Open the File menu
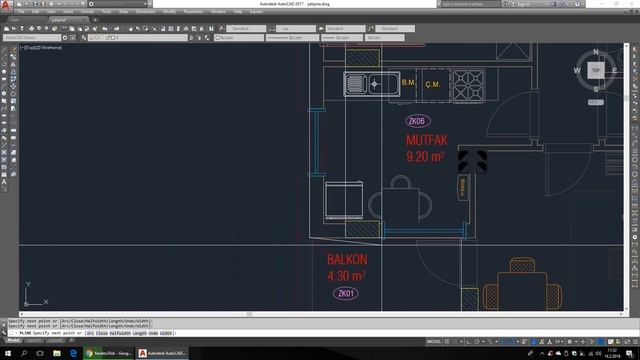The width and height of the screenshot is (640, 360). point(21,12)
